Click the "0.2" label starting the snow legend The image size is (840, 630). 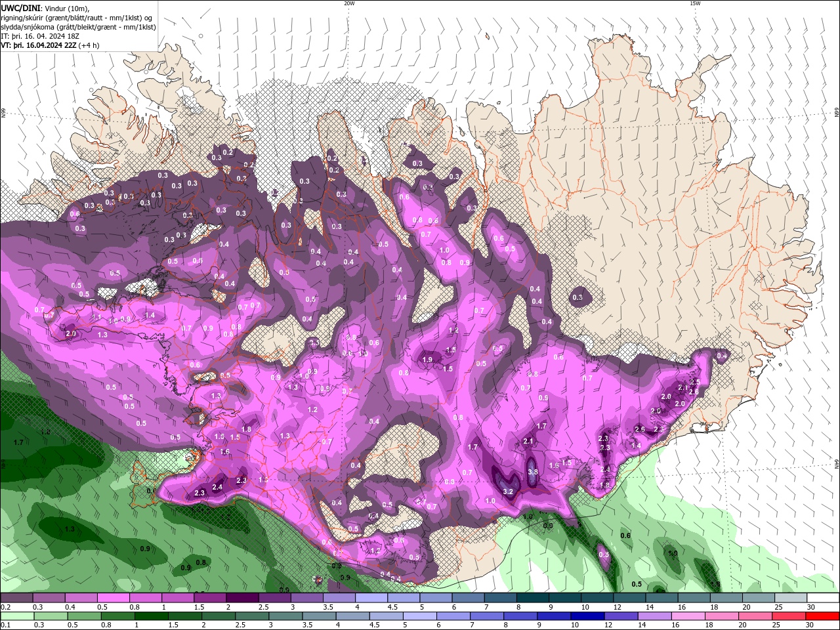6,607
